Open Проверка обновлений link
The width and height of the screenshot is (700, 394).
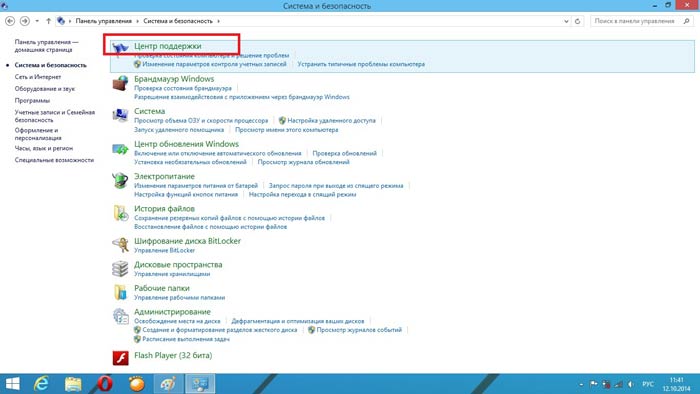click(x=345, y=153)
